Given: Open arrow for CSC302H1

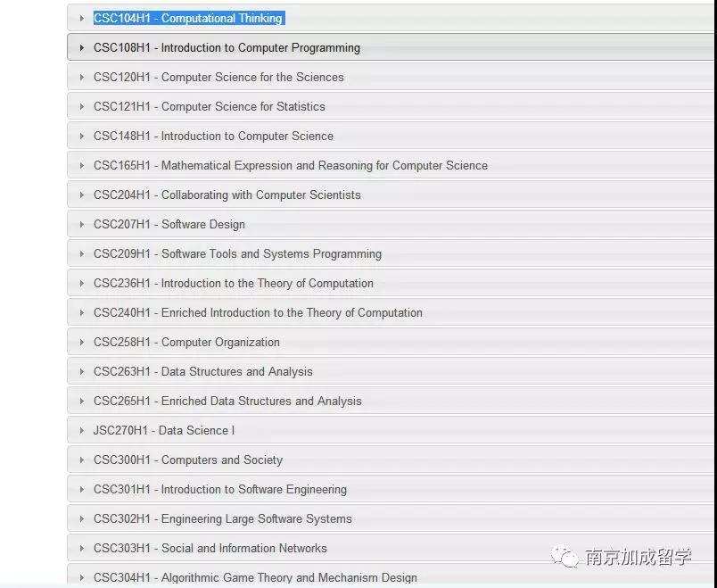Looking at the screenshot, I should pos(82,518).
